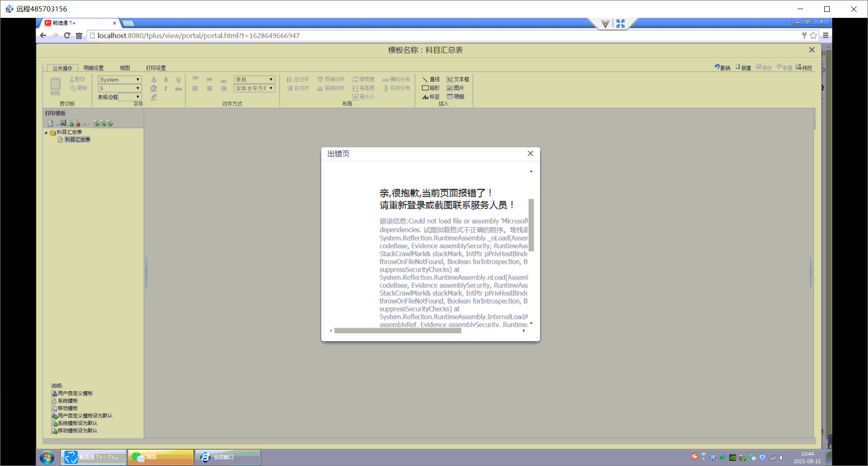Click the 保存 save button
Viewport: 868px width, 466px height.
click(x=763, y=68)
